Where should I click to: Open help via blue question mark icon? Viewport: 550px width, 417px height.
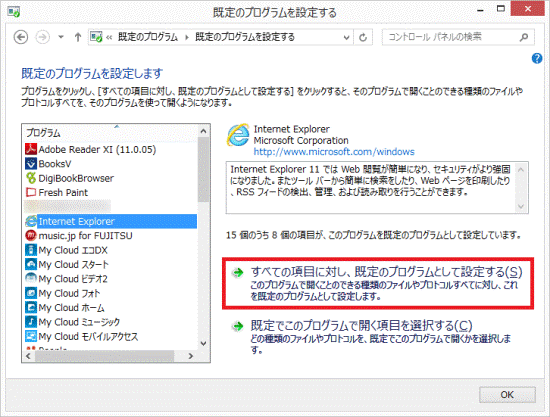537,59
